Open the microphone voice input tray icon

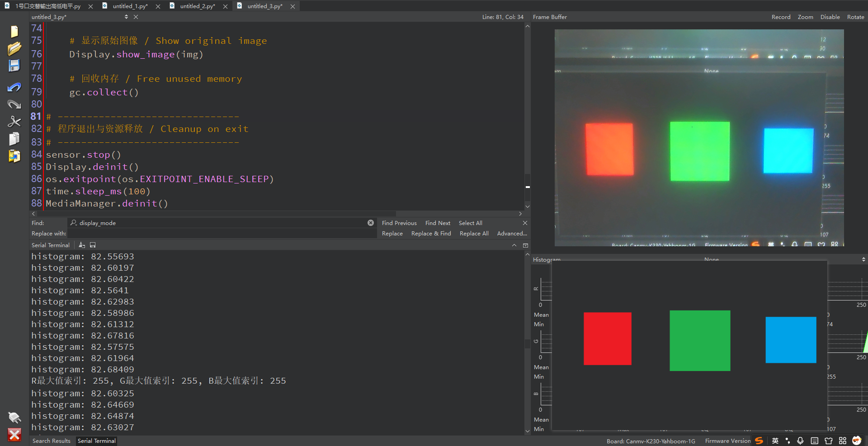coord(800,441)
